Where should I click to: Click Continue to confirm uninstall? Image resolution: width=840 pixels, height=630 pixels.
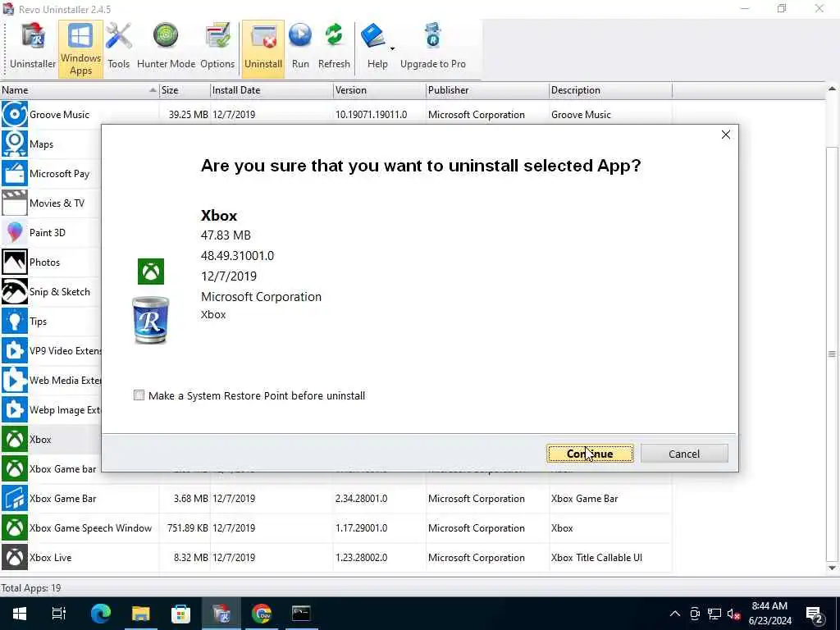590,453
